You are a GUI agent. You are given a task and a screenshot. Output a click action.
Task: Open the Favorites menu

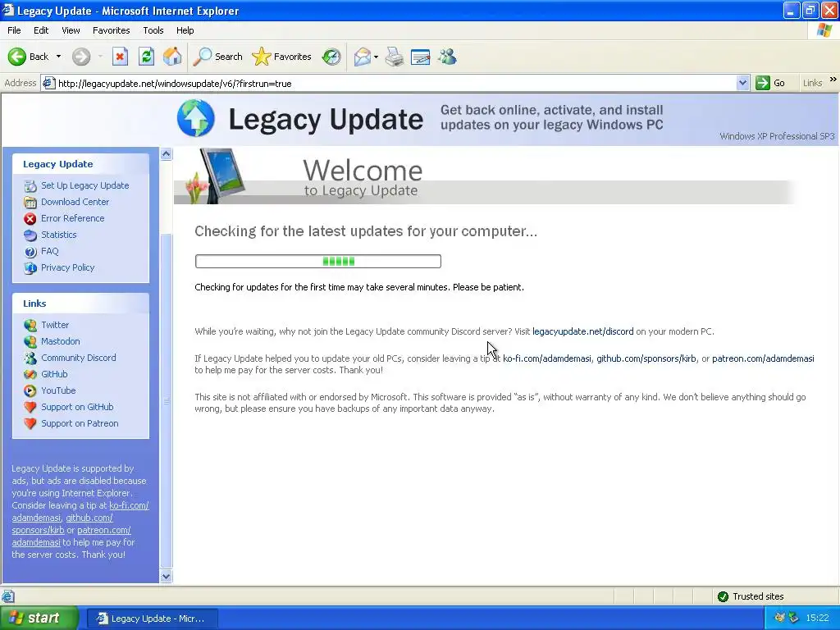click(x=111, y=30)
